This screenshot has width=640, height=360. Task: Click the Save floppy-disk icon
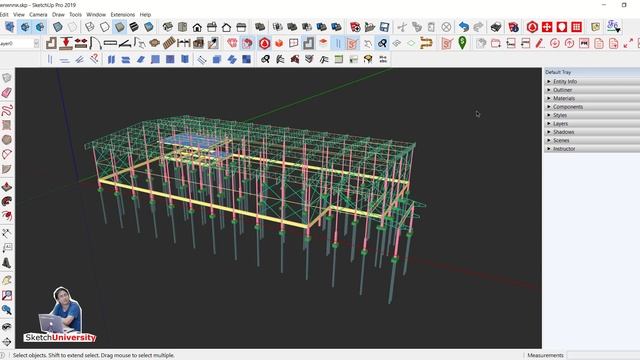384,27
